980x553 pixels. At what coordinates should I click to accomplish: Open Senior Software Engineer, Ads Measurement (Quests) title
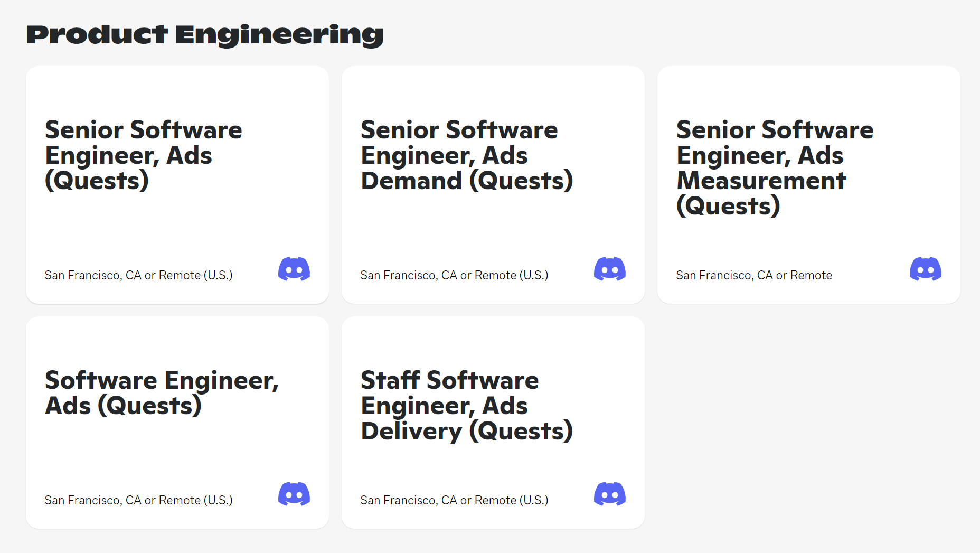[775, 167]
